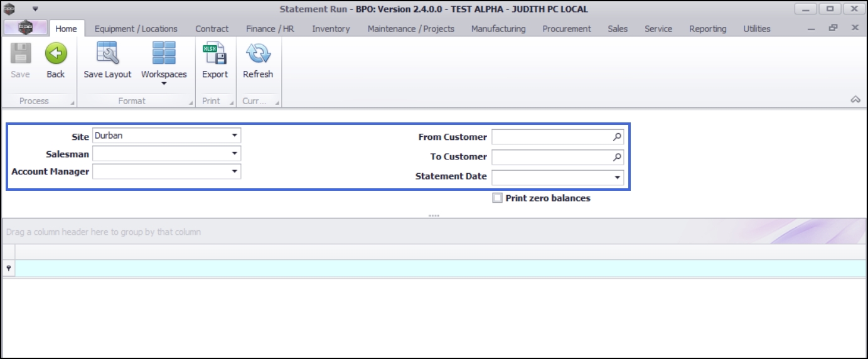Screen dimensions: 868x359
Task: Open the Finance / HR tab
Action: pyautogui.click(x=270, y=28)
